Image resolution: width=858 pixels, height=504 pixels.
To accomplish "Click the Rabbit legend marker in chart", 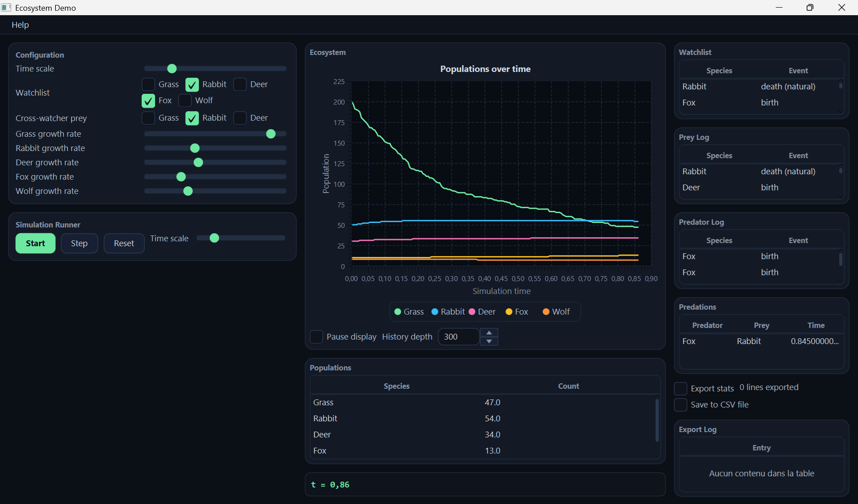I will 434,312.
